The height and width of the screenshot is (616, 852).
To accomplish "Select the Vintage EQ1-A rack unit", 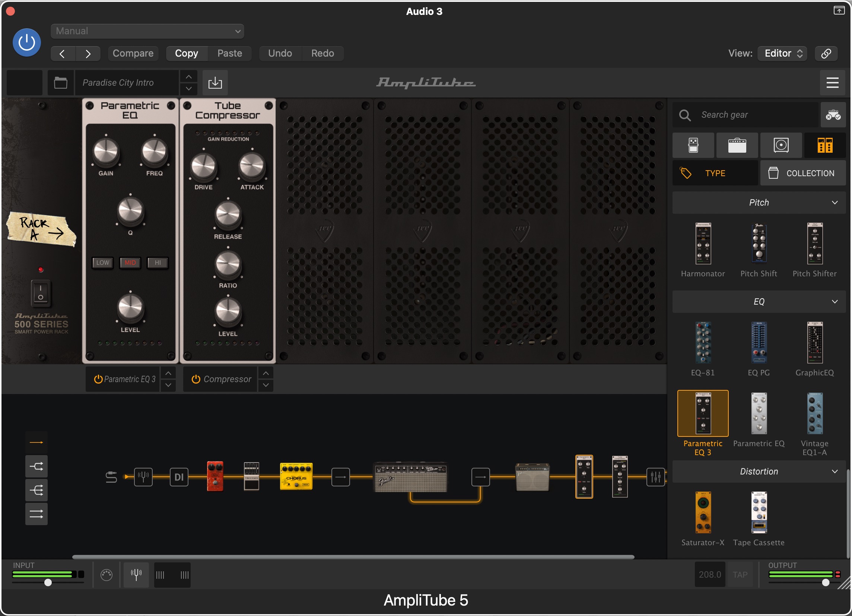I will 815,425.
